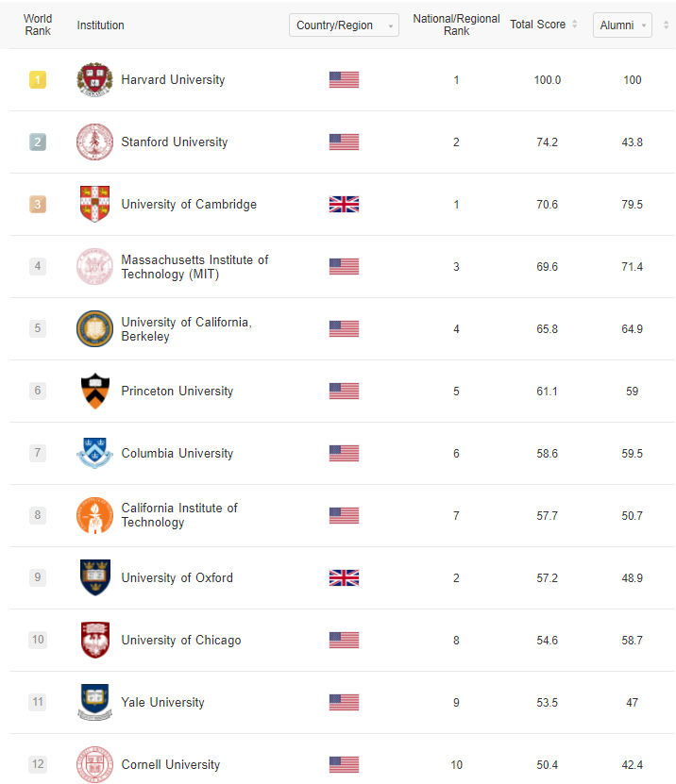The image size is (676, 784).
Task: Click the University of Oxford crest logo
Action: click(94, 577)
